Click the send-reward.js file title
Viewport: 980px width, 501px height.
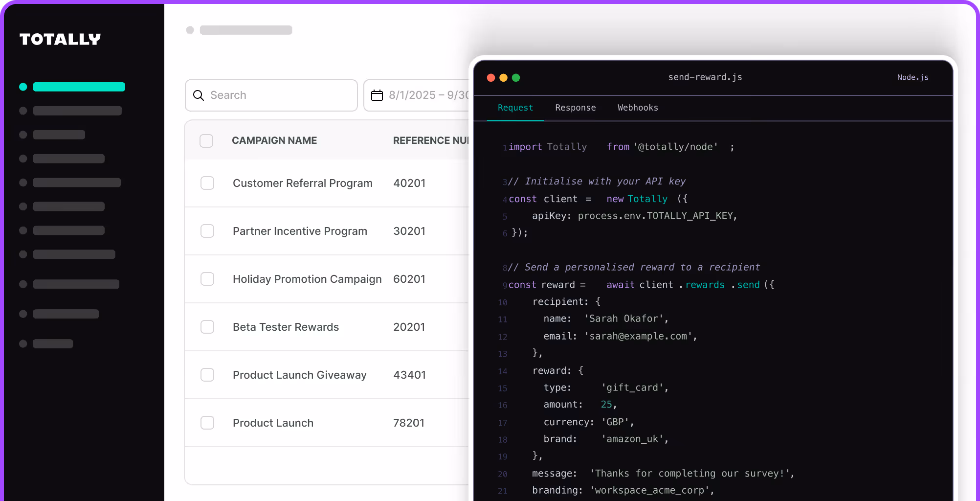(x=705, y=77)
